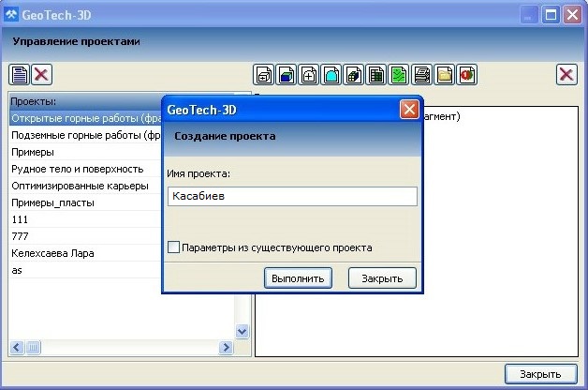This screenshot has height=390, width=588.
Task: Select the 'Примеры' project row
Action: pyautogui.click(x=85, y=152)
